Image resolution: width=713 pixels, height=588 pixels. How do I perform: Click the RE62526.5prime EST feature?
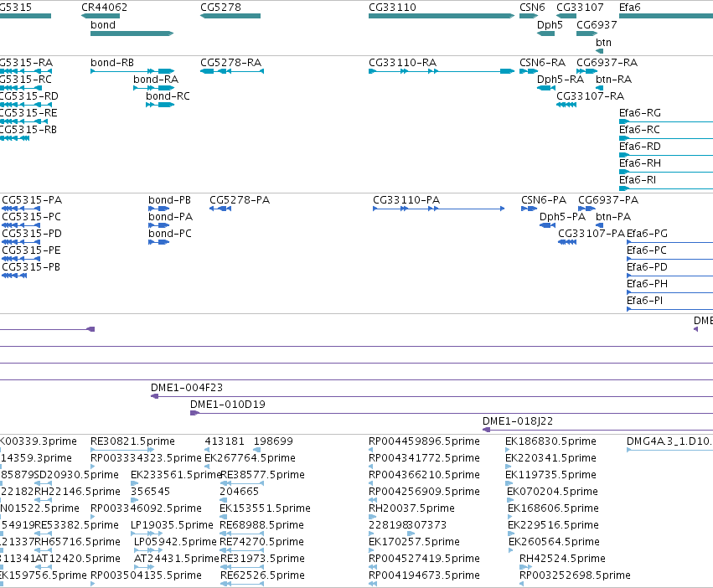point(242,584)
